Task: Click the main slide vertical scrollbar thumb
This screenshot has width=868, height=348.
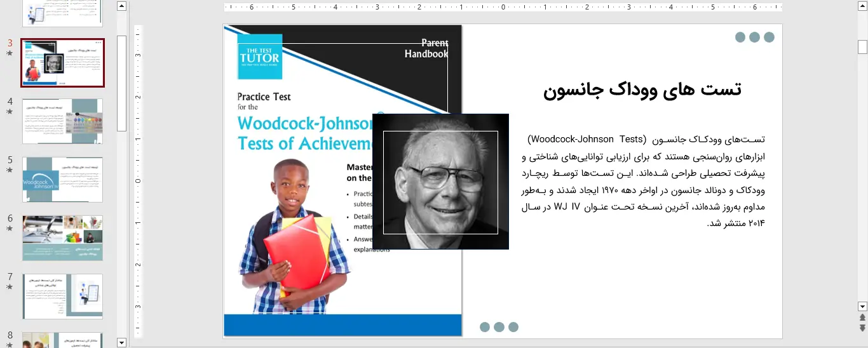Action: (x=862, y=47)
